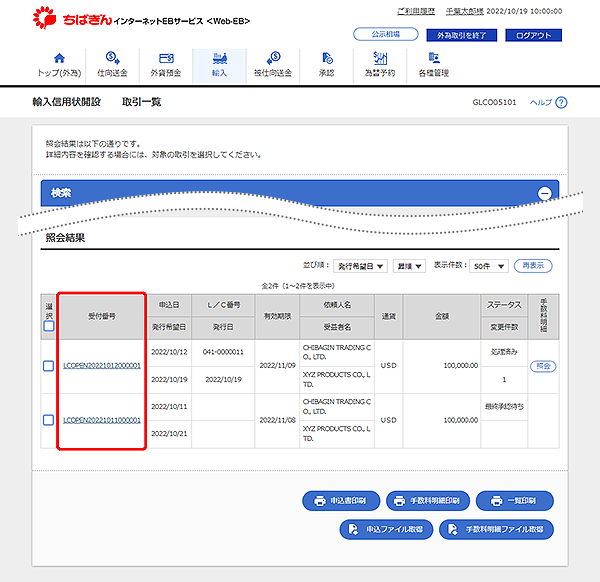Click the 一覧印刷 list print button

515,500
